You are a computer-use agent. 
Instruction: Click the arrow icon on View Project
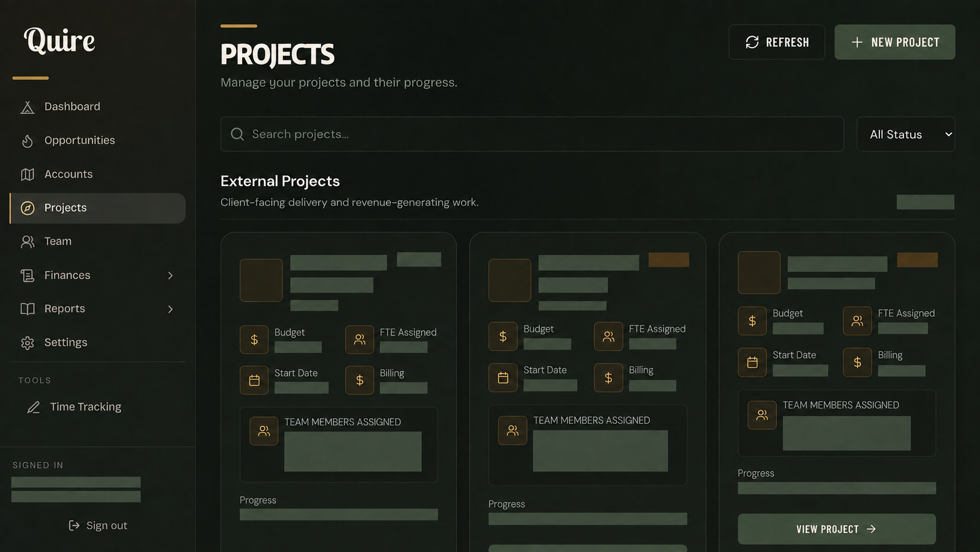(x=871, y=529)
